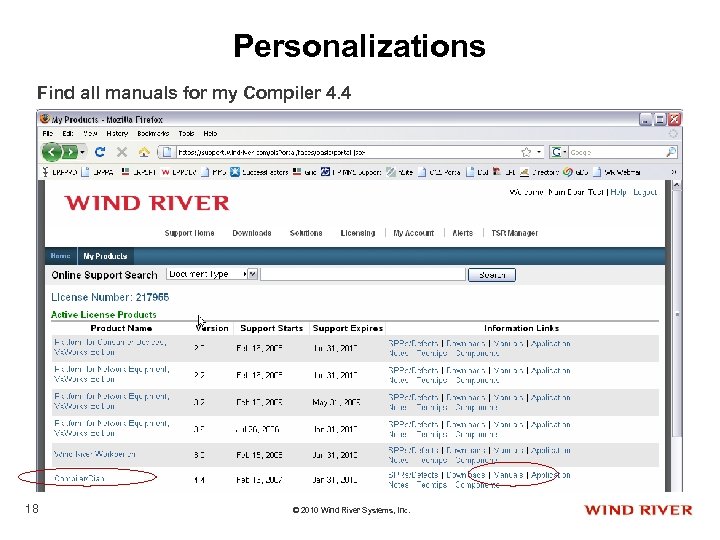Open Manuals link in the Compiler/Diab row
The height and width of the screenshot is (540, 720).
[x=508, y=475]
